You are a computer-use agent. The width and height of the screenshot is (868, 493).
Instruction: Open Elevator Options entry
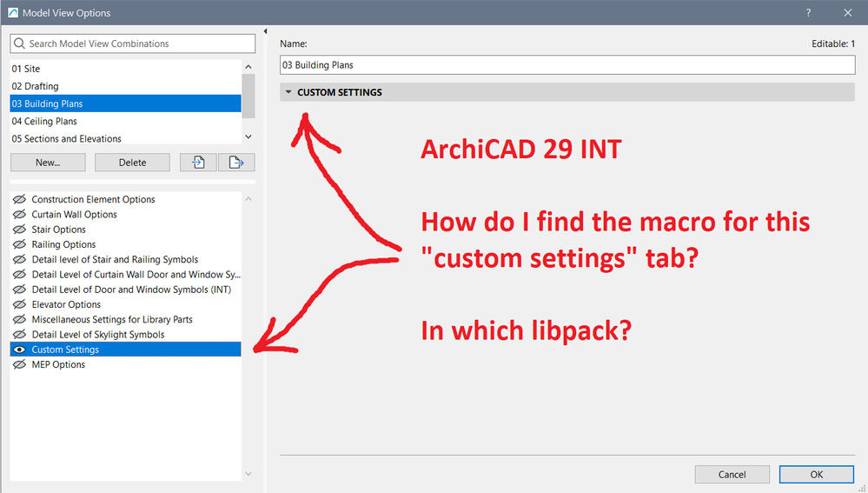pyautogui.click(x=66, y=303)
